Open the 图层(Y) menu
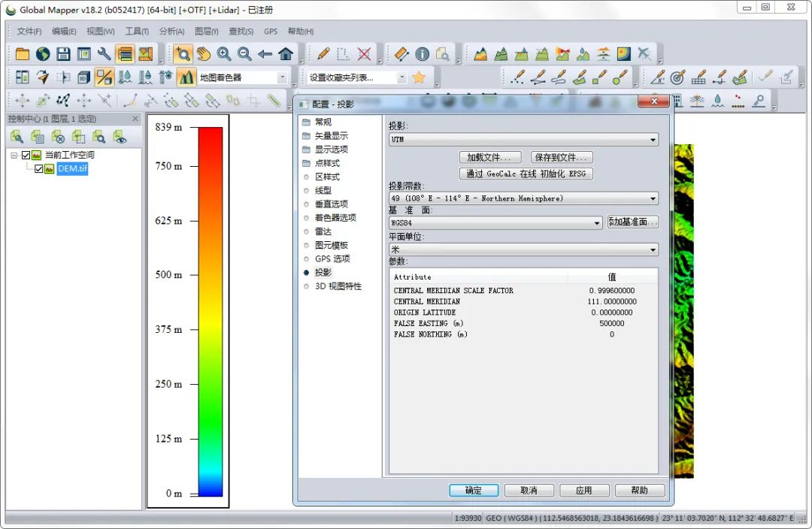 click(x=207, y=31)
